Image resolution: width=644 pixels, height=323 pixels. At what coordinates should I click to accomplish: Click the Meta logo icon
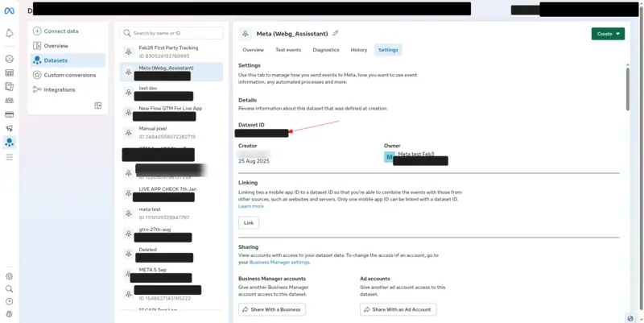9,11
